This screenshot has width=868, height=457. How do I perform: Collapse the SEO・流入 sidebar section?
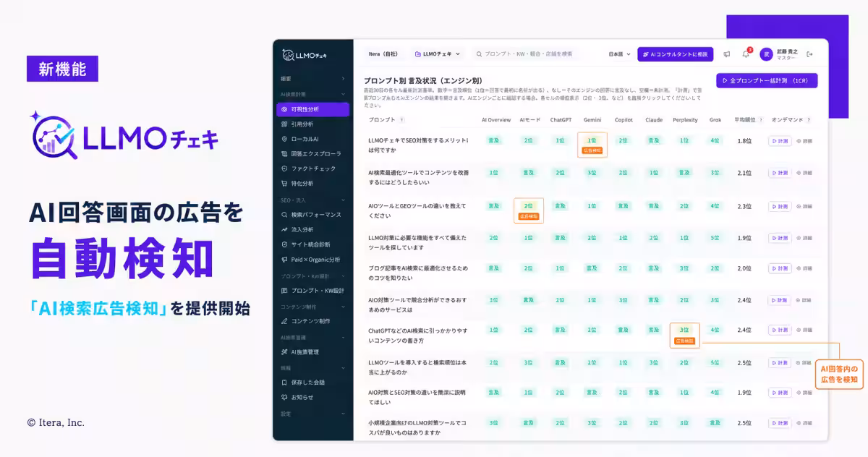pos(312,200)
